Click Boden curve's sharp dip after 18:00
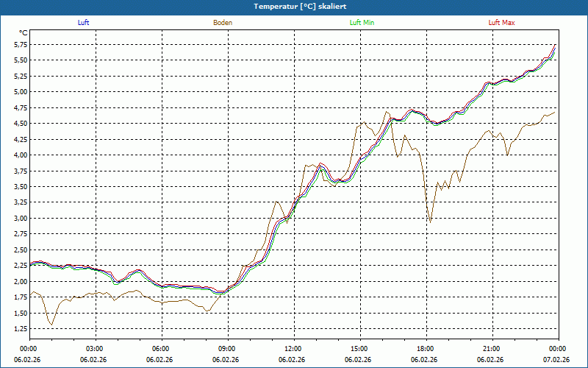The height and width of the screenshot is (368, 588). pyautogui.click(x=430, y=221)
